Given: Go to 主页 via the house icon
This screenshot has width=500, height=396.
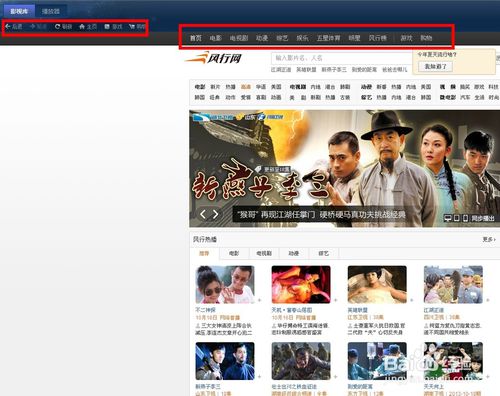Looking at the screenshot, I should tap(82, 26).
